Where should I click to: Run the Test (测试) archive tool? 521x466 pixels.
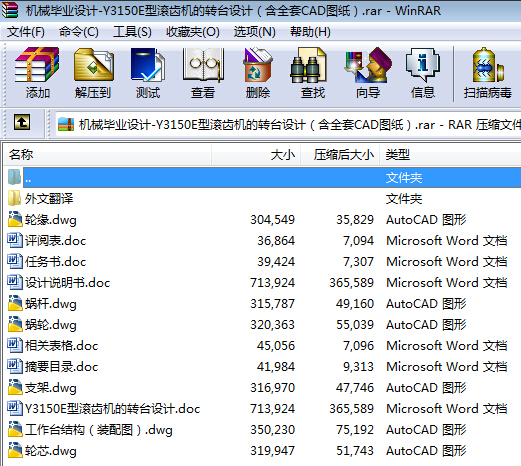click(x=148, y=65)
